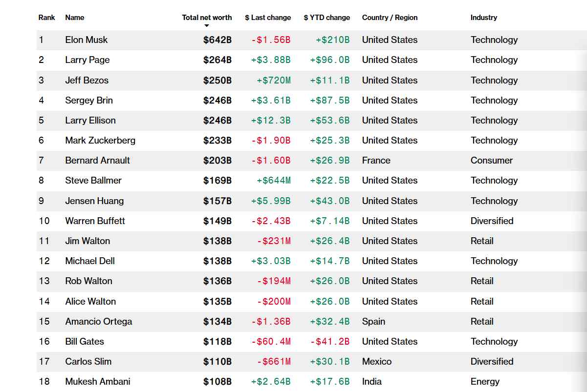Click the sort arrow under Total net worth

pyautogui.click(x=207, y=25)
